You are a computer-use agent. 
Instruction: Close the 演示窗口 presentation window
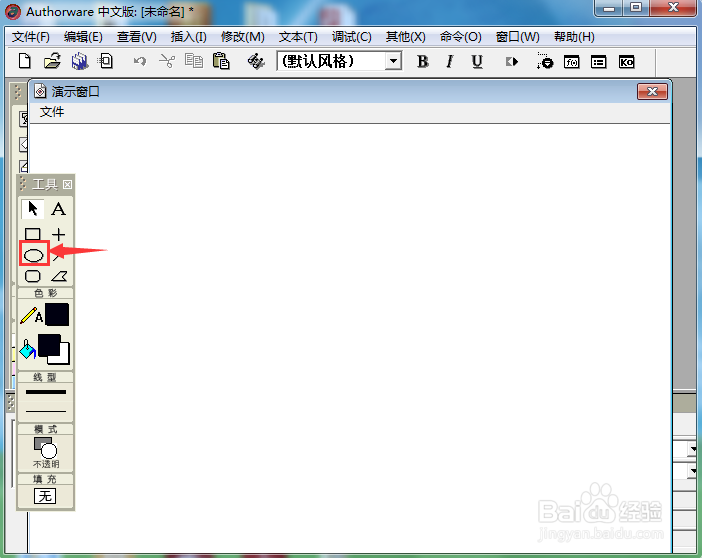coord(652,91)
